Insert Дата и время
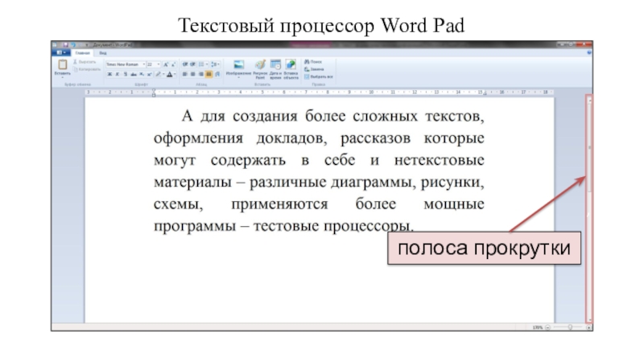The width and height of the screenshot is (644, 362). 275,68
